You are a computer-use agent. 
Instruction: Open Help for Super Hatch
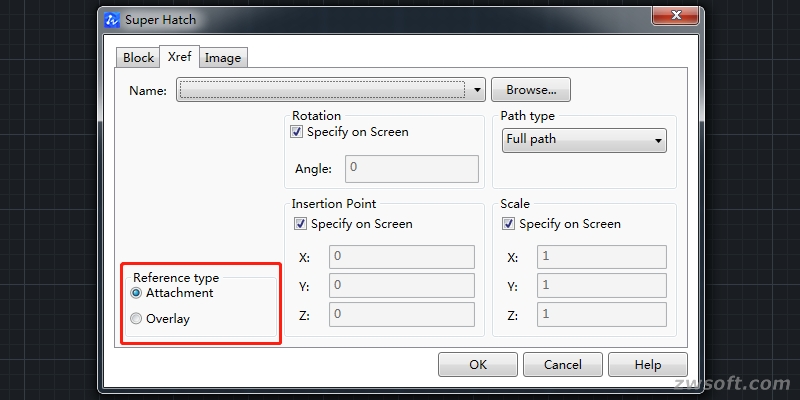(x=648, y=365)
